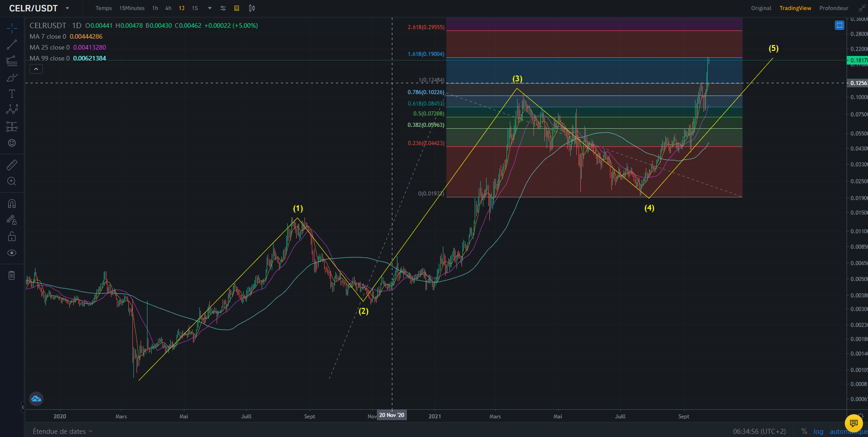The width and height of the screenshot is (868, 437).
Task: Select the ruler measure tool
Action: (x=12, y=165)
